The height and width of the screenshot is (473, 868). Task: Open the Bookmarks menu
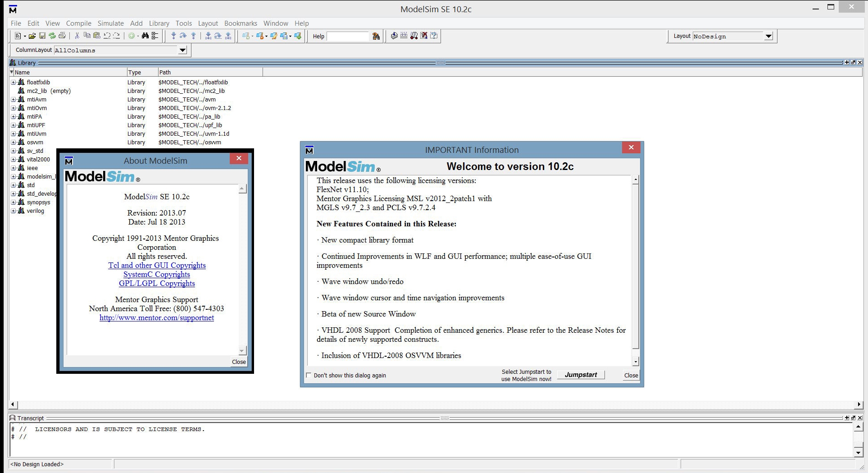[x=241, y=23]
